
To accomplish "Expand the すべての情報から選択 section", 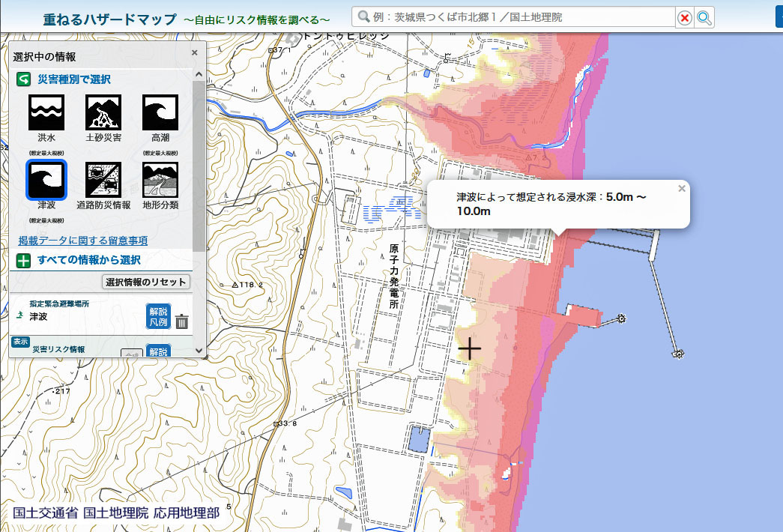I will 23,261.
